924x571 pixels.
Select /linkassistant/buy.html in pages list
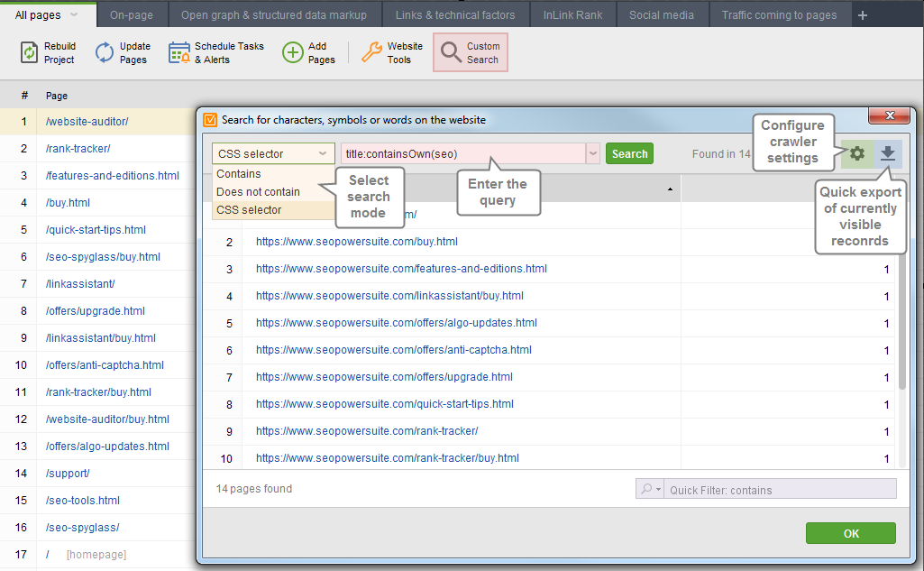pyautogui.click(x=101, y=338)
